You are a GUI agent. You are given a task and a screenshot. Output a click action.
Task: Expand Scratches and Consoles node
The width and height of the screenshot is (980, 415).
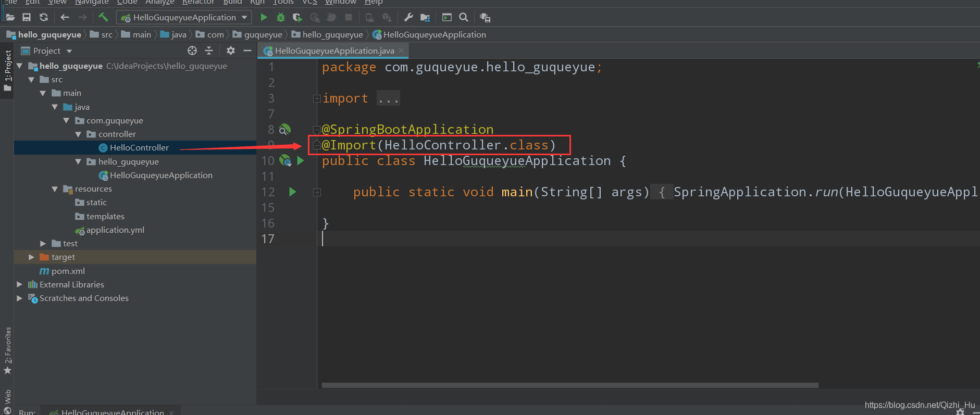click(x=19, y=298)
